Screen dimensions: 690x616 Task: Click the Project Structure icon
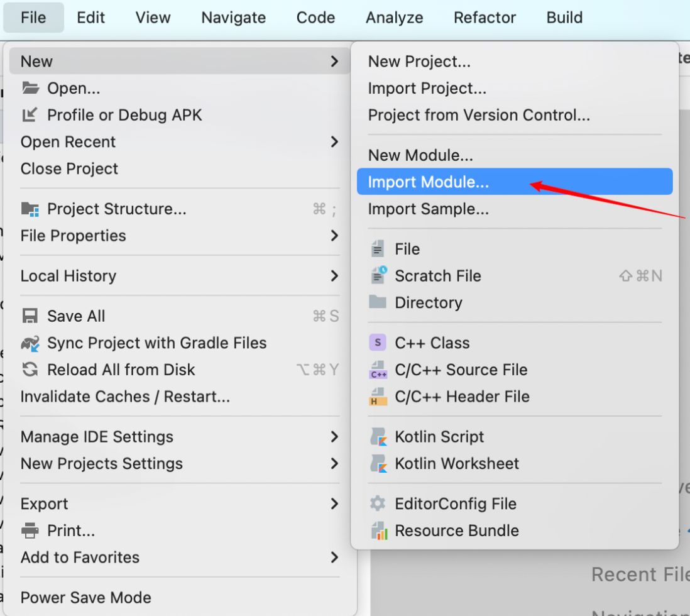(x=30, y=209)
